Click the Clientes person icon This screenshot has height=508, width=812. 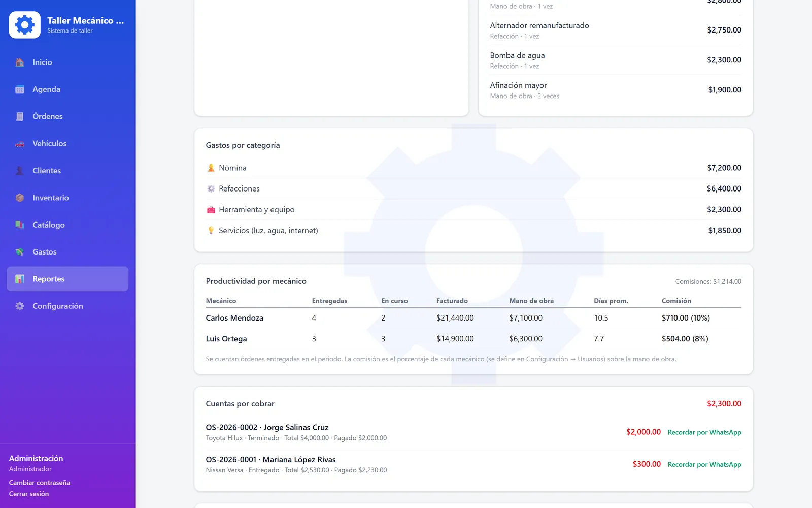click(x=20, y=171)
